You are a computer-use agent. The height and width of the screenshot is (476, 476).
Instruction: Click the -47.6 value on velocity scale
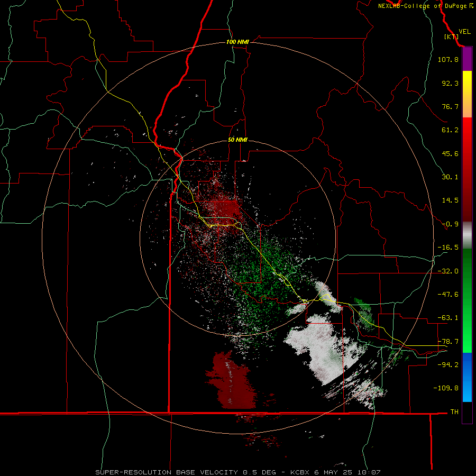(448, 295)
